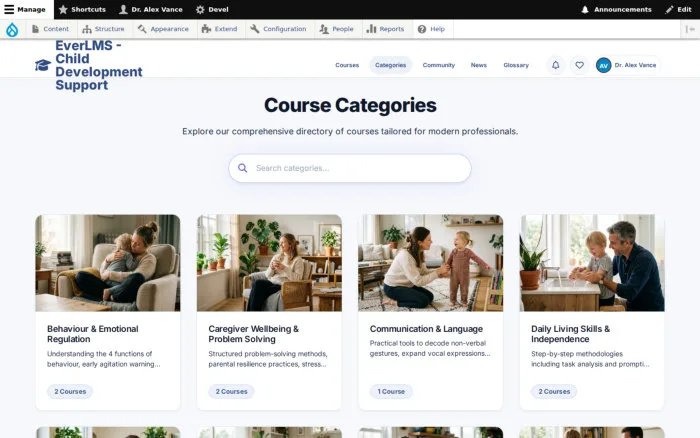Click the AV user avatar
Image resolution: width=700 pixels, height=438 pixels.
tap(604, 65)
